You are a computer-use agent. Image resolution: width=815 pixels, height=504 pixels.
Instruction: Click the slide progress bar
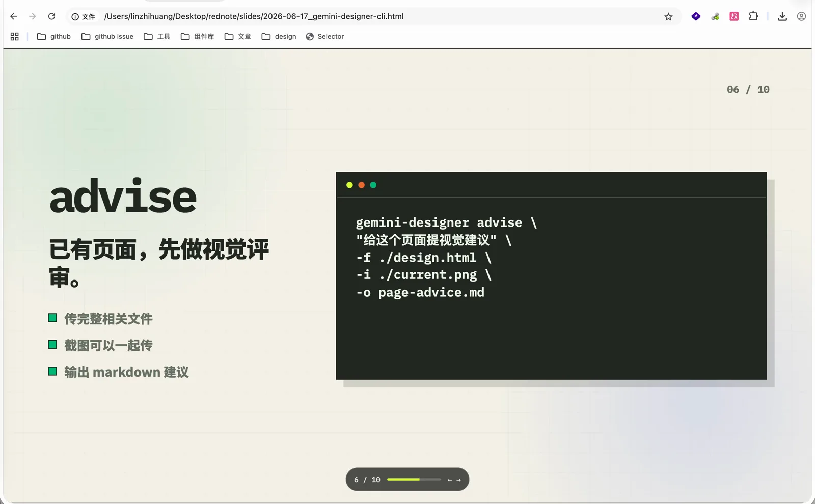pos(414,480)
